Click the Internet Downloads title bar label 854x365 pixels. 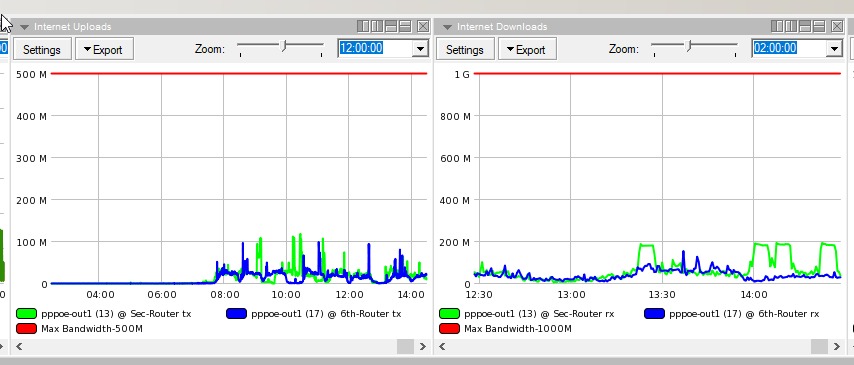coord(502,27)
